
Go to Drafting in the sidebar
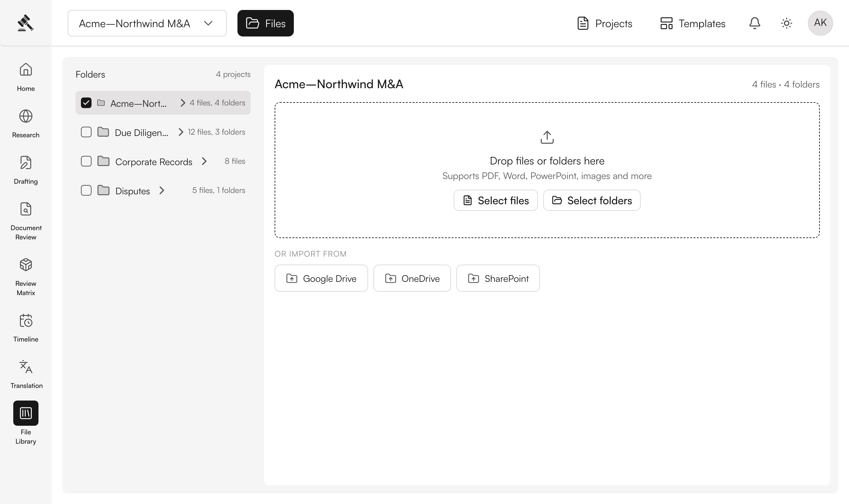click(x=26, y=170)
